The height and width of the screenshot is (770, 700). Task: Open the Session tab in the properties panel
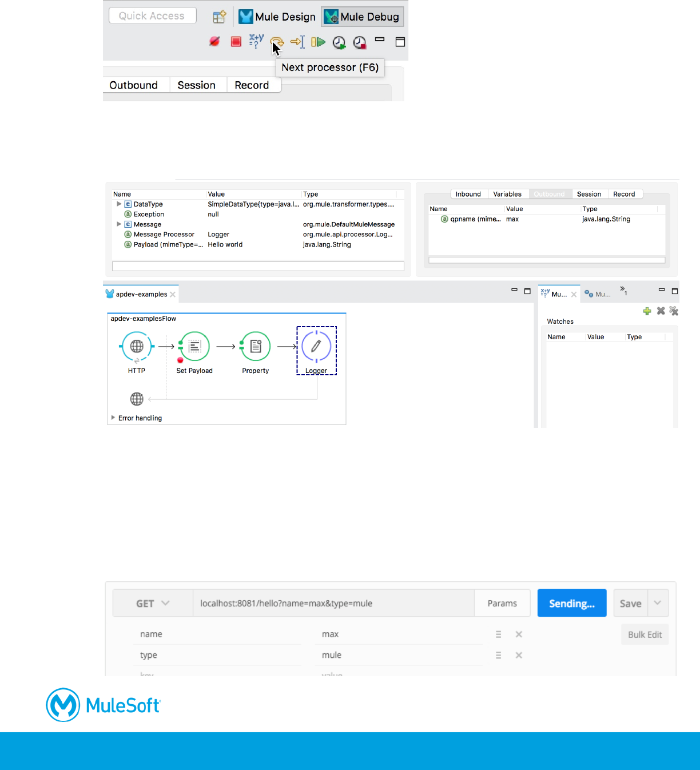589,194
